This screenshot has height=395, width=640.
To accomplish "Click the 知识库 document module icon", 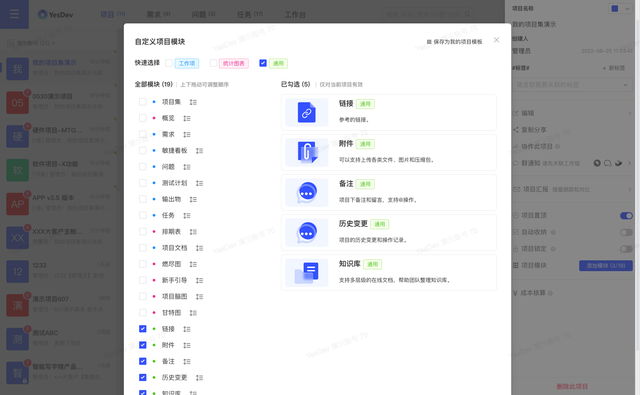I will [307, 273].
